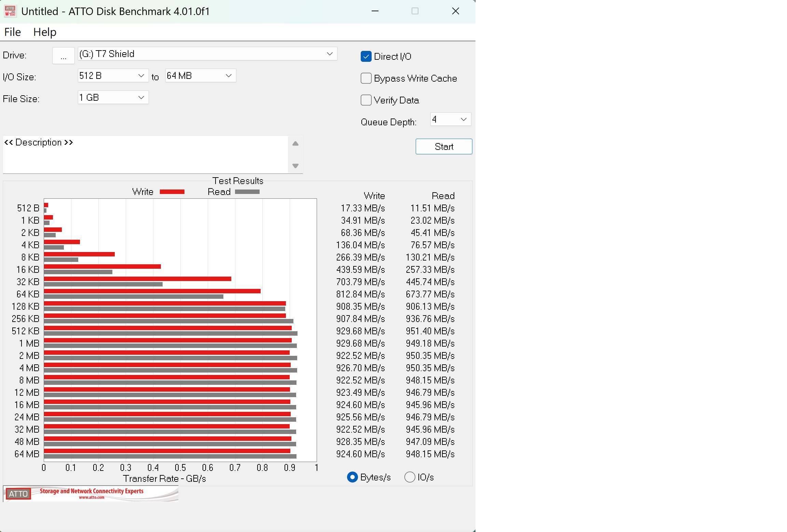787x532 pixels.
Task: Open the I/O Size maximum 64 MB dropdown
Action: point(201,75)
